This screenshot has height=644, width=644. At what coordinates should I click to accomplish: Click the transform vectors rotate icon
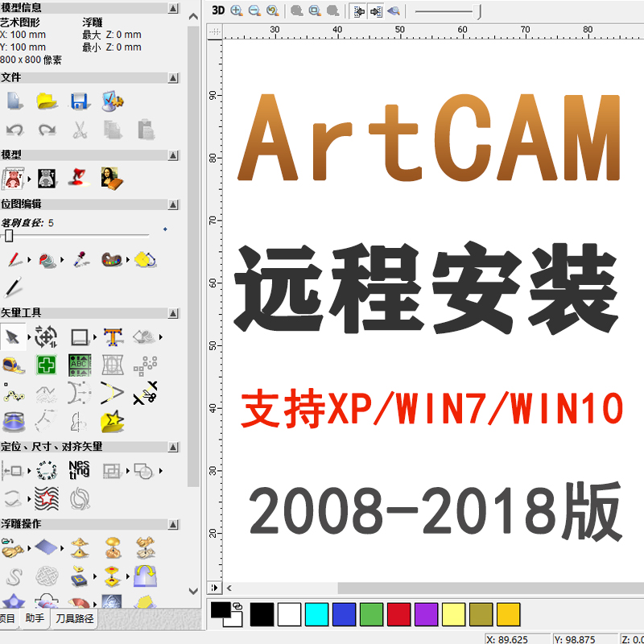46,337
